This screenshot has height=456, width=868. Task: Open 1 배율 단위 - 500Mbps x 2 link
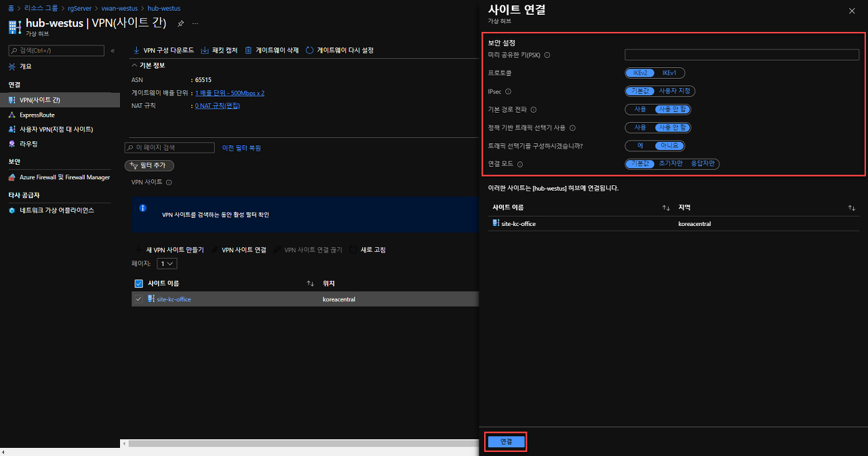click(x=230, y=93)
